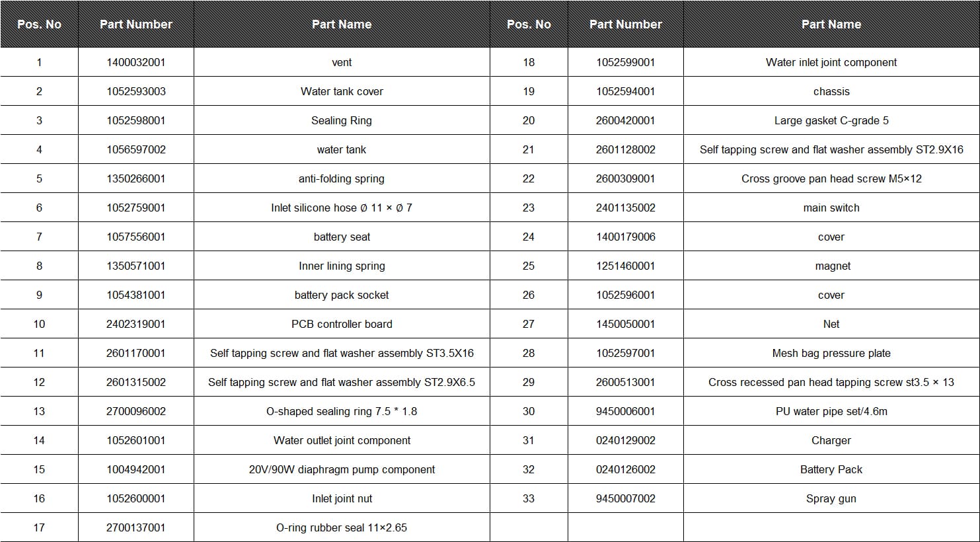Select part number 1350266001
Image resolution: width=980 pixels, height=542 pixels.
click(135, 178)
